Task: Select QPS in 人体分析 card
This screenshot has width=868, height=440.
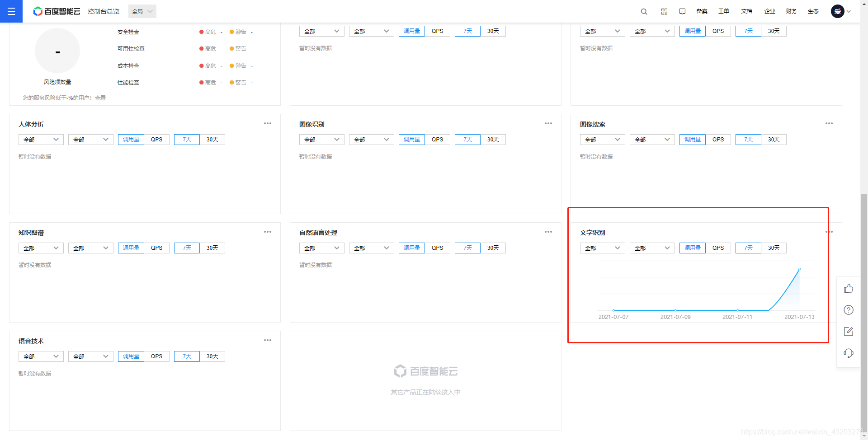Action: (x=157, y=140)
